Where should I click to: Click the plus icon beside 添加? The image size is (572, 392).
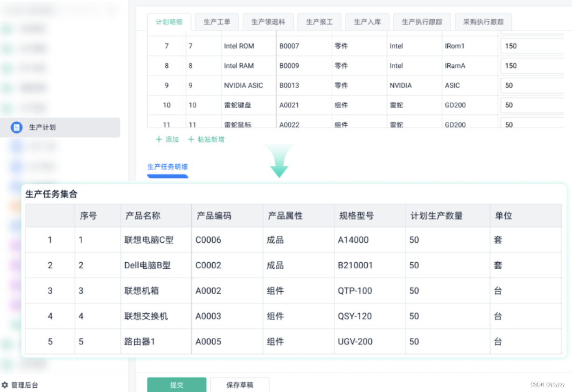(x=159, y=139)
